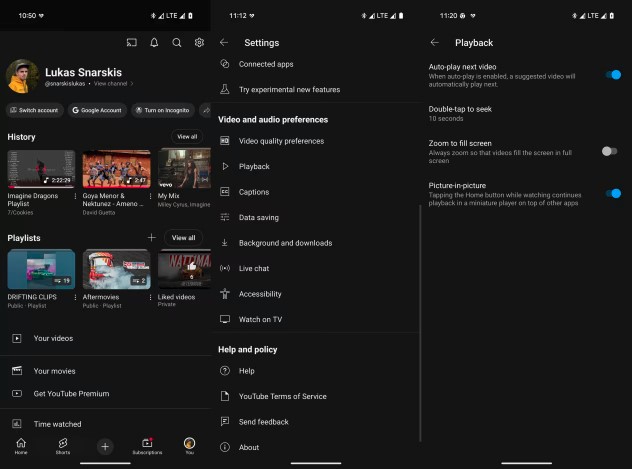This screenshot has height=469, width=632.
Task: Open settings via the gear icon
Action: point(199,42)
